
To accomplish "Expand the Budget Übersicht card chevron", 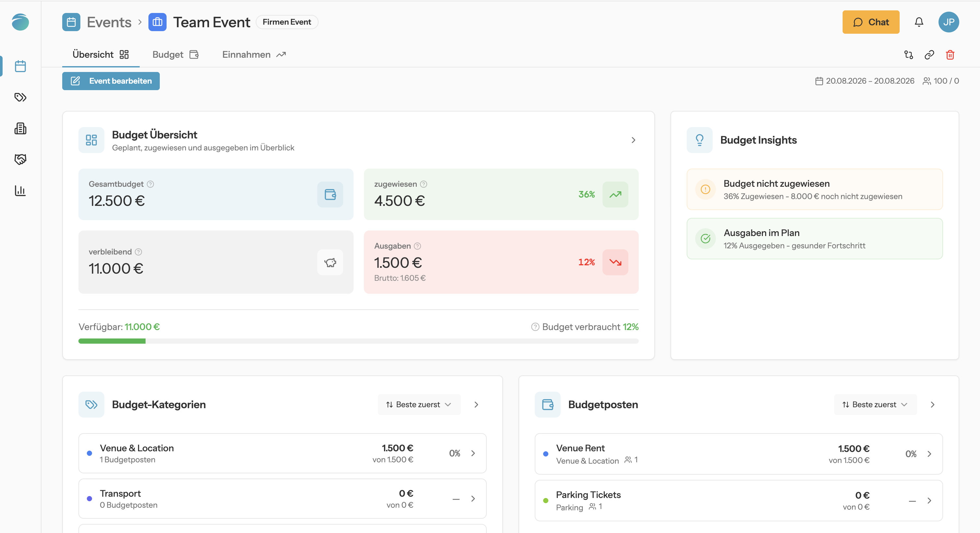I will coord(633,140).
